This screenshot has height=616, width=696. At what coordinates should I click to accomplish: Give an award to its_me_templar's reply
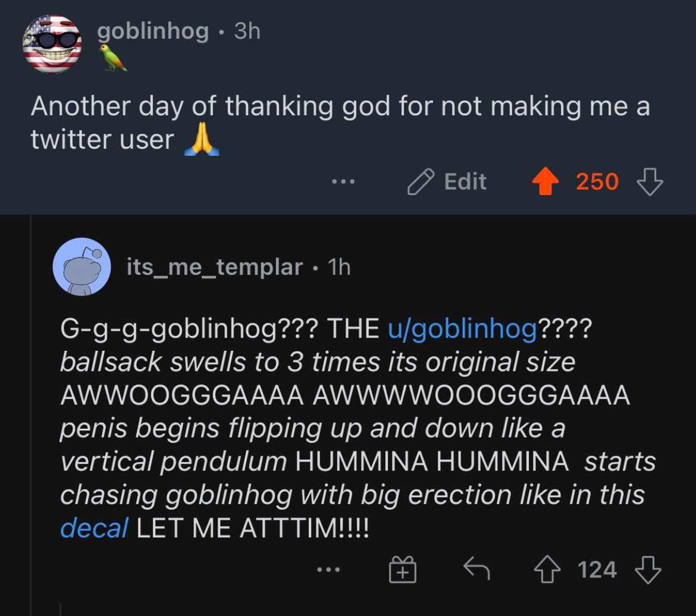point(403,571)
